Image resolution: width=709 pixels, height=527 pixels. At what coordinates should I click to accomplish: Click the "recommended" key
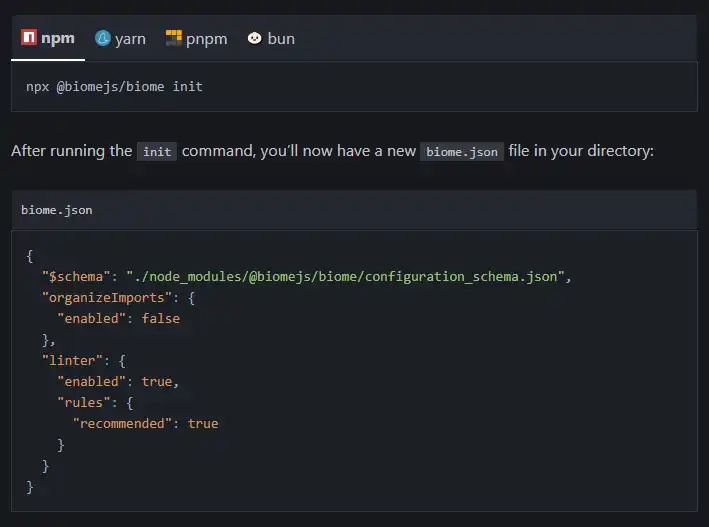coord(122,423)
